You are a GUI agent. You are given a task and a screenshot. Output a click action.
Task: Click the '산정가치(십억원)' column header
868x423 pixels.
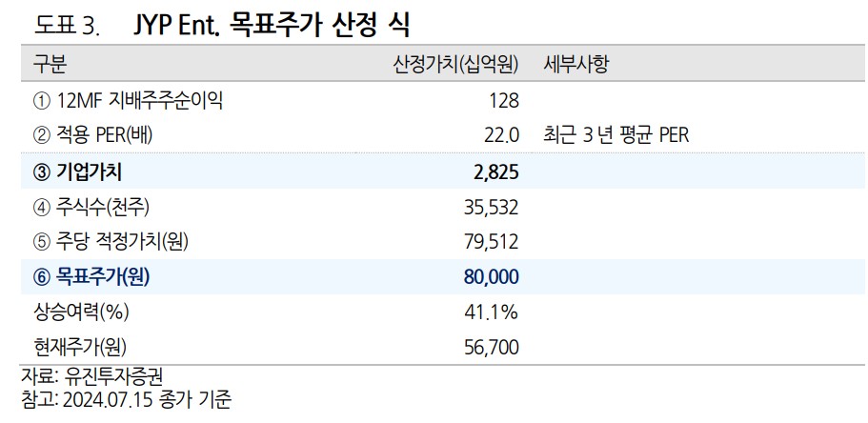coord(455,66)
